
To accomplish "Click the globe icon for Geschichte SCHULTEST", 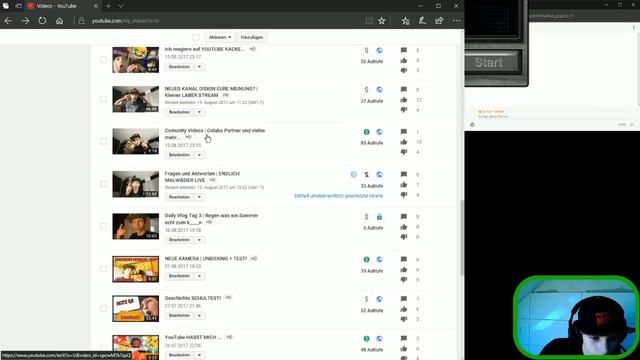I will tap(379, 299).
